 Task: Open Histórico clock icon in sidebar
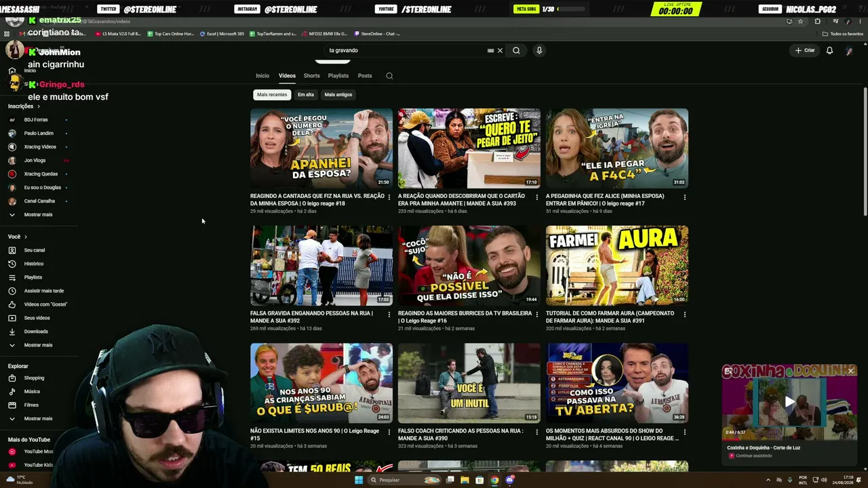12,264
